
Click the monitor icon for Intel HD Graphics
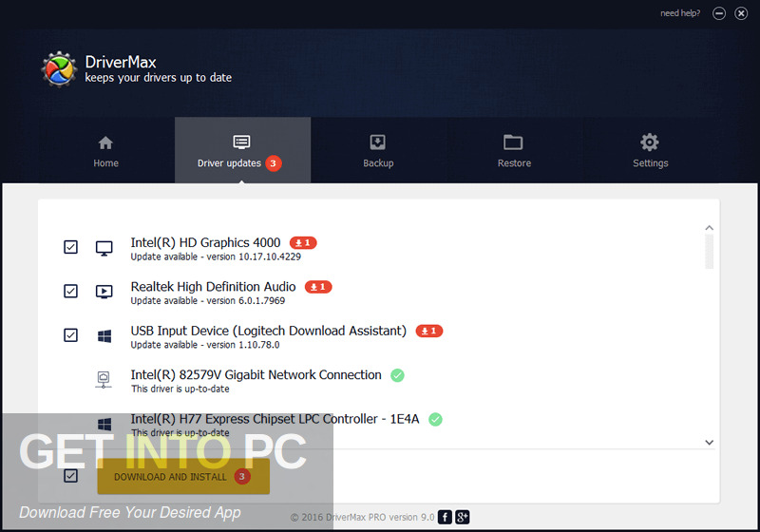pos(104,248)
